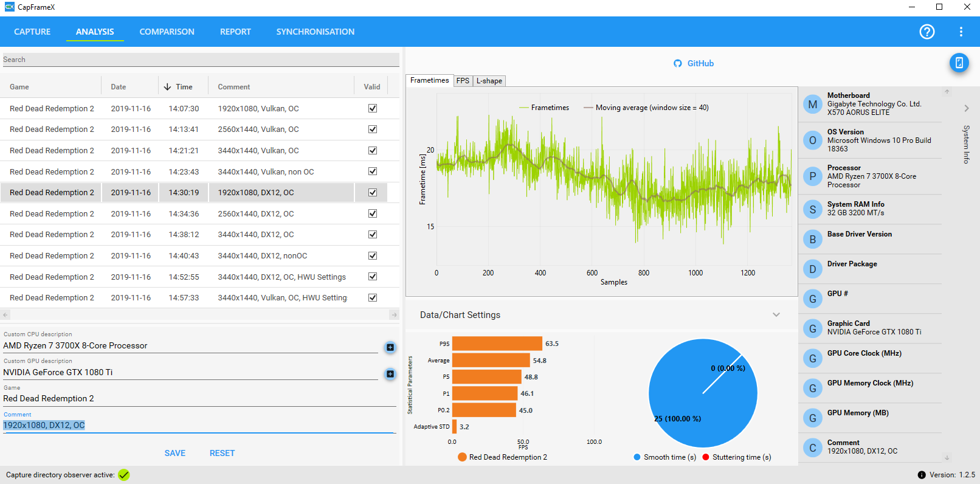Toggle Valid checkbox for 14:30:19 record
The height and width of the screenshot is (484, 980).
click(373, 192)
